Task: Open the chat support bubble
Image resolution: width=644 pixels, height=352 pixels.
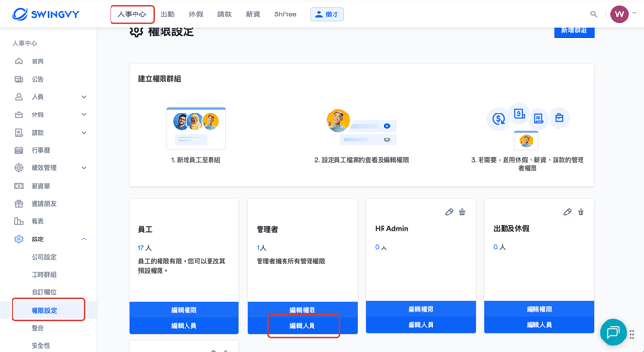Action: pos(613,332)
